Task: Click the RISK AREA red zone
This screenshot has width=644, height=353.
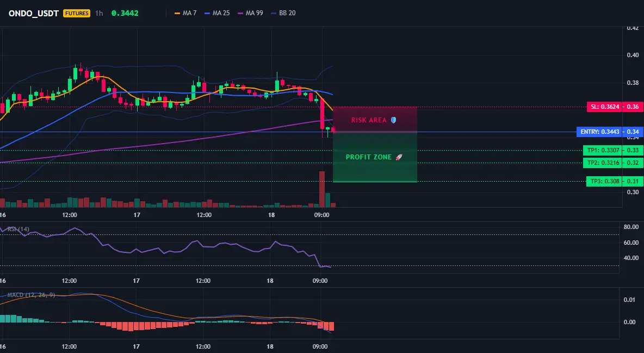Action: (375, 120)
